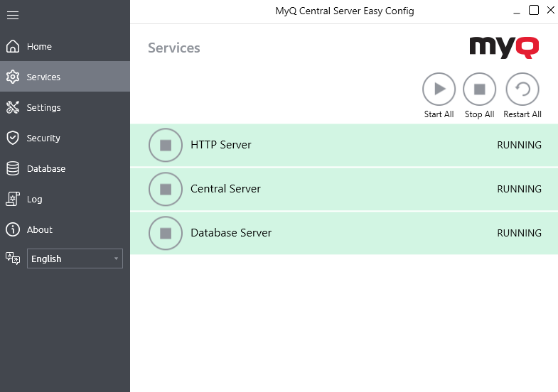This screenshot has height=392, width=558.
Task: Click the language dropdown arrow
Action: (x=116, y=258)
